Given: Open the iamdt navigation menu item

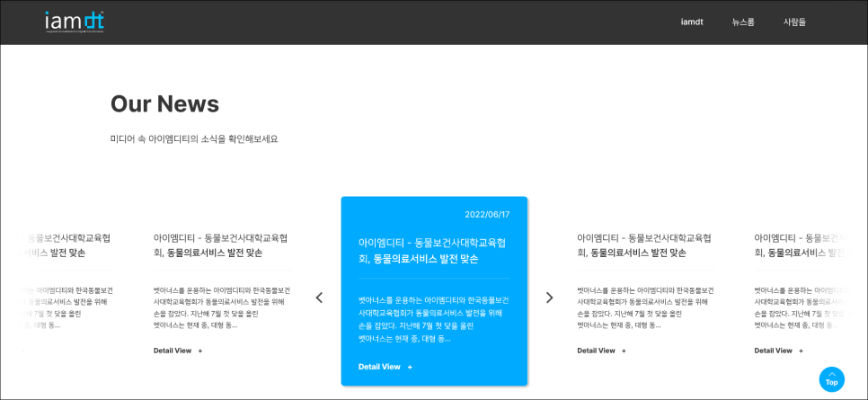Looking at the screenshot, I should (692, 22).
